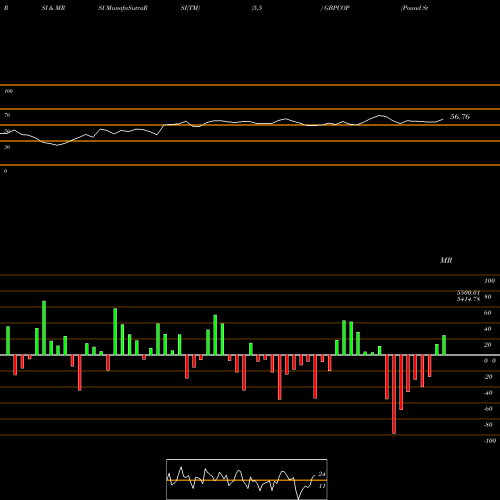Select the MR panel title label

click(446, 260)
